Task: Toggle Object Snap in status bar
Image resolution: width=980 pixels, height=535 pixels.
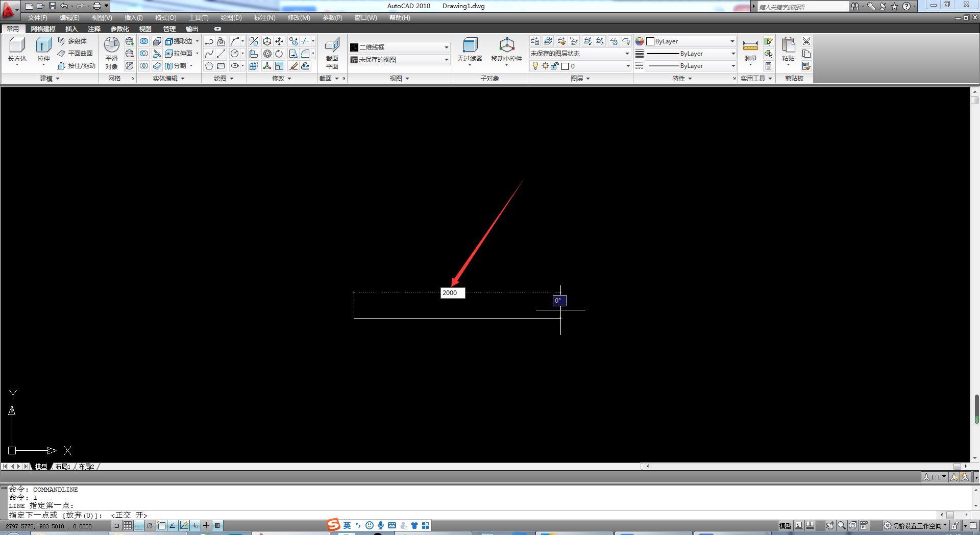Action: pos(161,525)
